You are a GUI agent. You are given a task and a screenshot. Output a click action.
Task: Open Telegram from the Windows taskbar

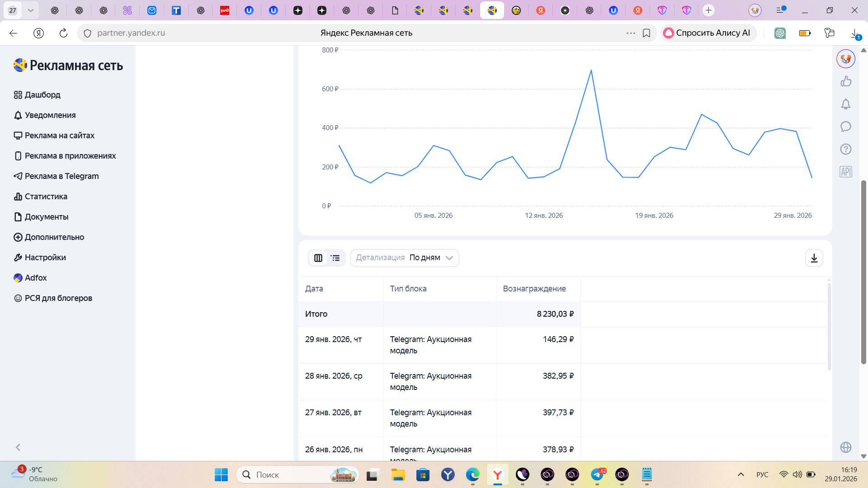(x=597, y=474)
